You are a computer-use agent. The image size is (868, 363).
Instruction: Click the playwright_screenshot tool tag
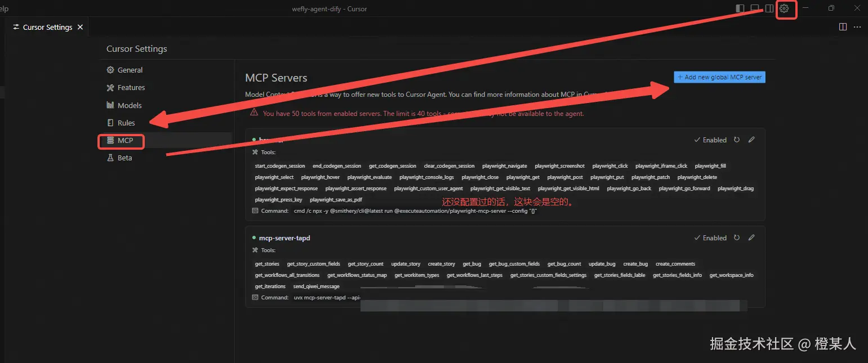coord(560,166)
